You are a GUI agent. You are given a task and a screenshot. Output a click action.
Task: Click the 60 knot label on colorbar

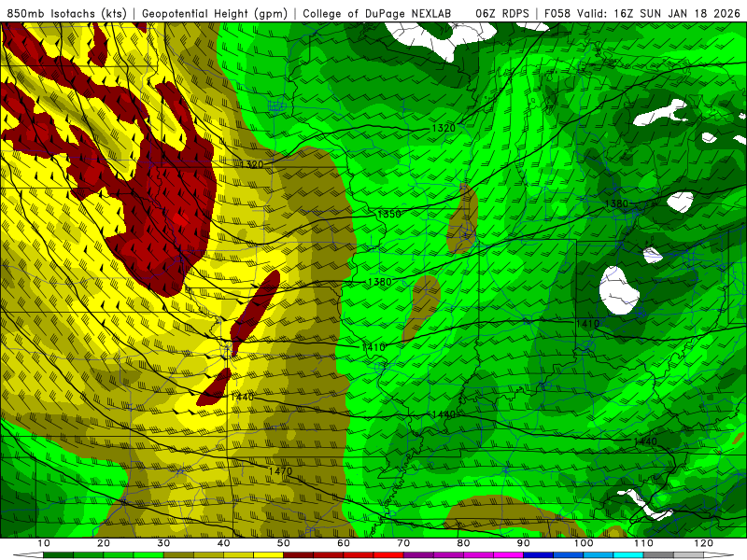(x=344, y=543)
